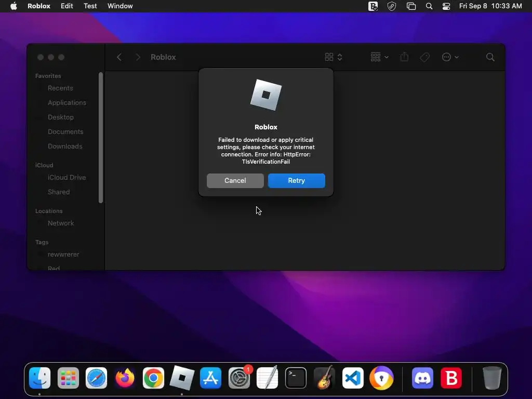Open TextEdit from the Dock
Image resolution: width=532 pixels, height=399 pixels.
268,378
